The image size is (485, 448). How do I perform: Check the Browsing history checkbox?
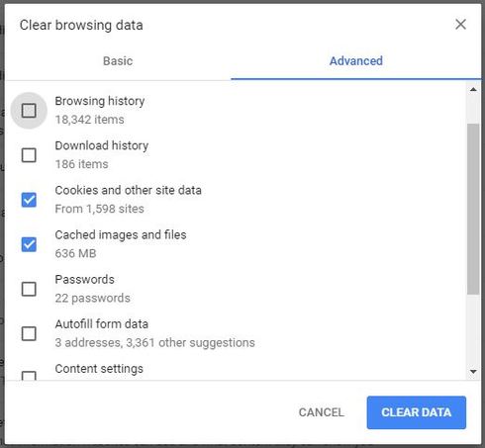tap(29, 111)
